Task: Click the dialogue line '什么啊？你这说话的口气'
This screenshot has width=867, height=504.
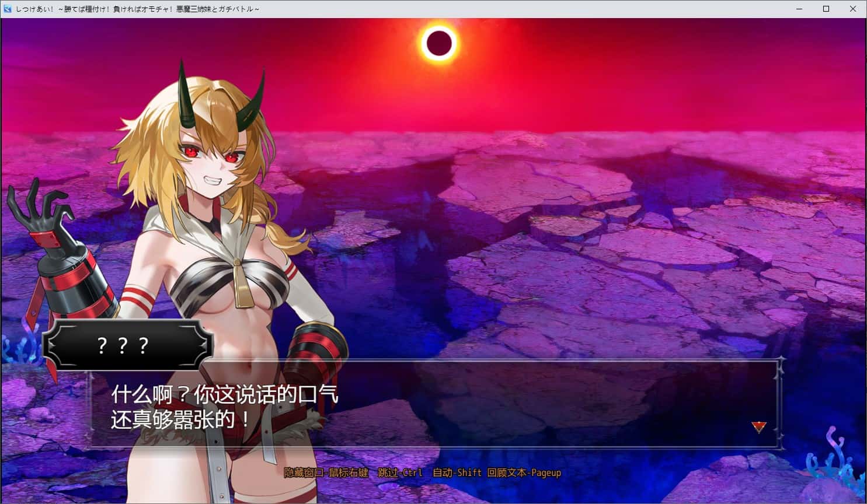Action: pyautogui.click(x=225, y=395)
